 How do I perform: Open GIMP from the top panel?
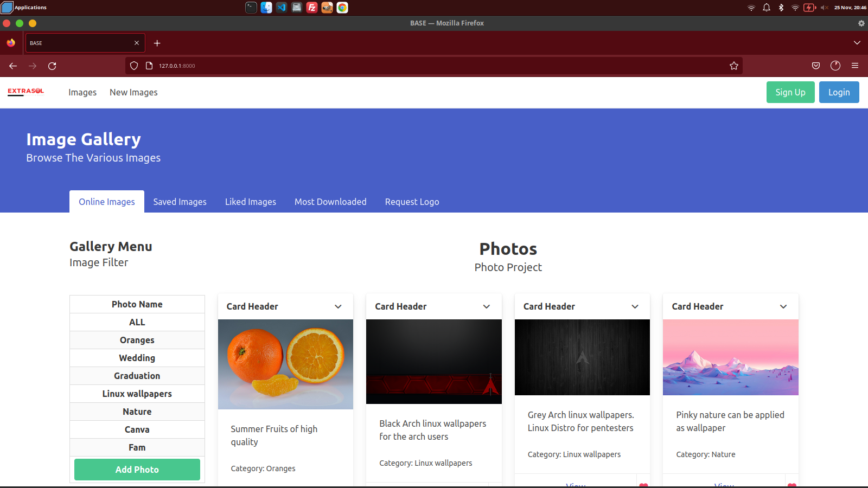tap(327, 8)
